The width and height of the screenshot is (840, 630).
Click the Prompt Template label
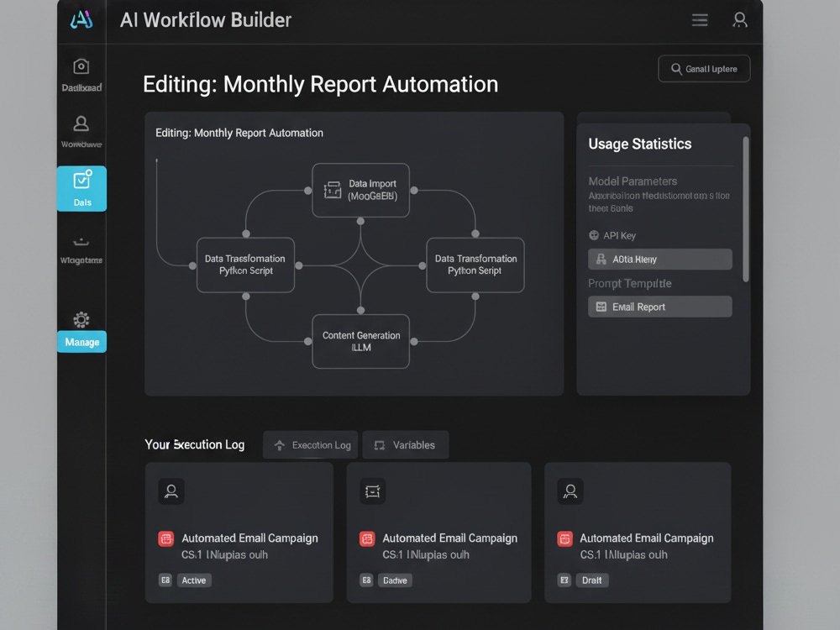(629, 283)
